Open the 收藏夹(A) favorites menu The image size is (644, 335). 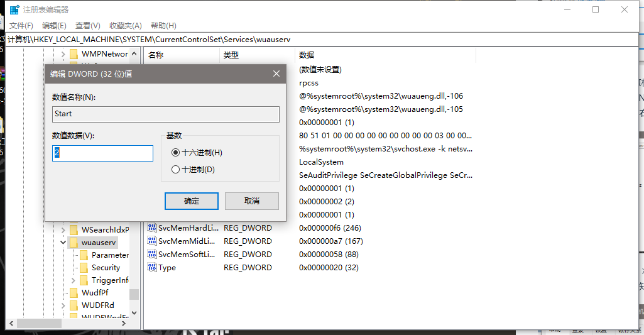click(x=126, y=26)
